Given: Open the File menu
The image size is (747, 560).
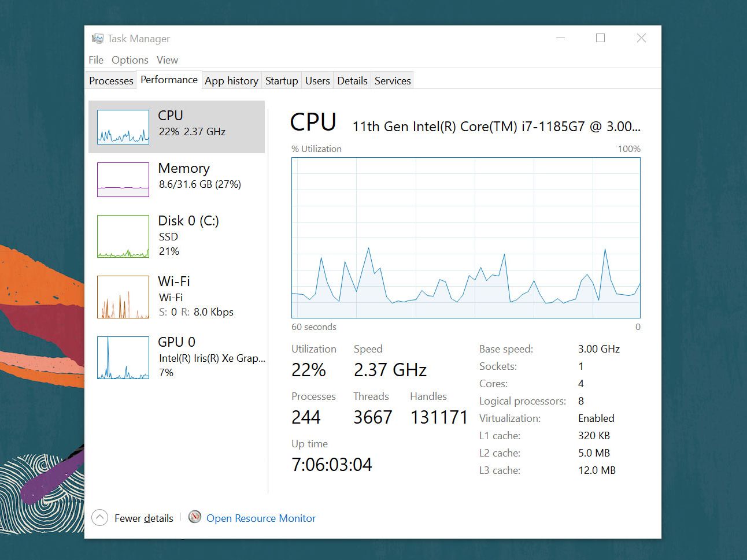Looking at the screenshot, I should pos(96,60).
